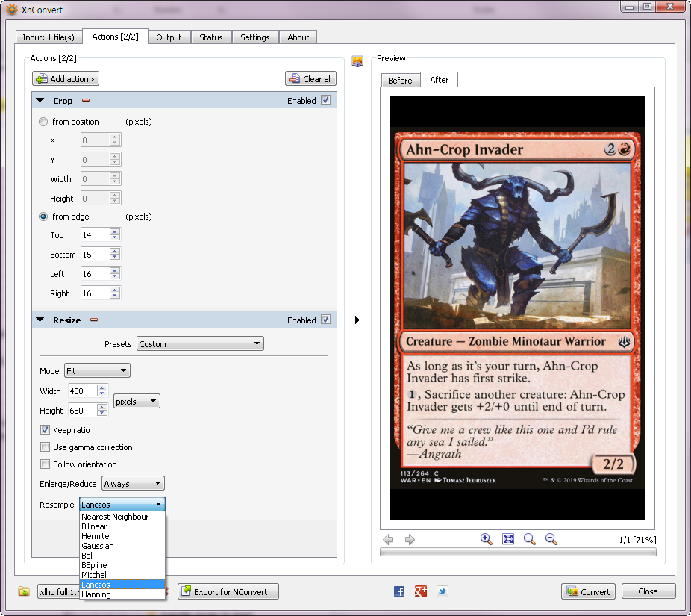The width and height of the screenshot is (691, 616).
Task: Open the Facebook share icon
Action: click(x=399, y=591)
